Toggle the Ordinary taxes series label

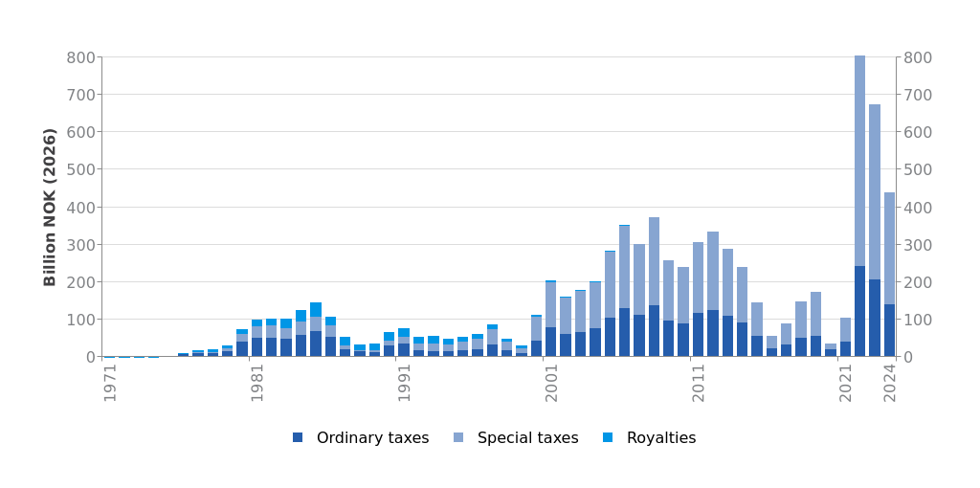click(372, 438)
